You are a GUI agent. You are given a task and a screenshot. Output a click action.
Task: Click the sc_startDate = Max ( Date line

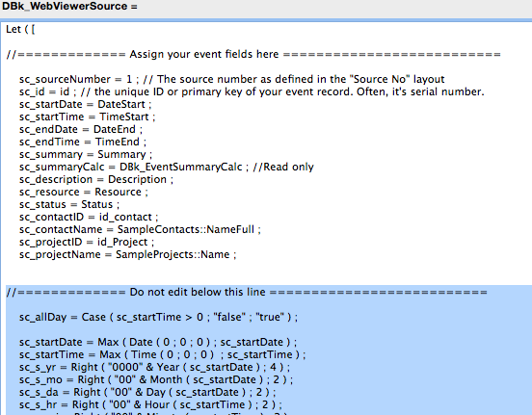point(158,343)
